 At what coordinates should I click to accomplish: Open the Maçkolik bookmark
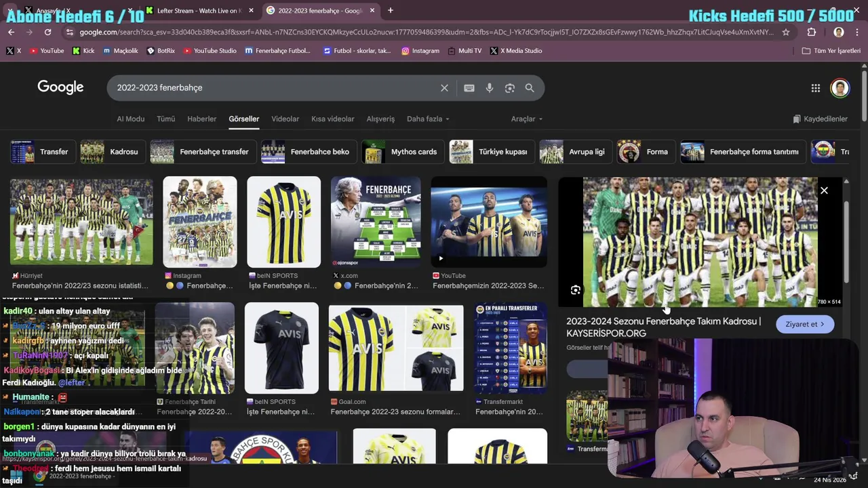pos(121,50)
